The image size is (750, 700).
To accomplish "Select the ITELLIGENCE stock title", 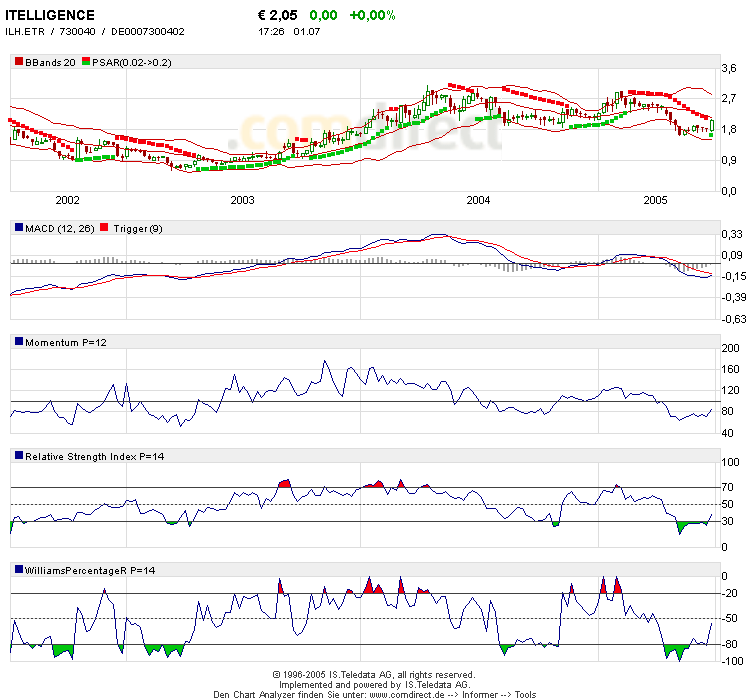I will [51, 15].
